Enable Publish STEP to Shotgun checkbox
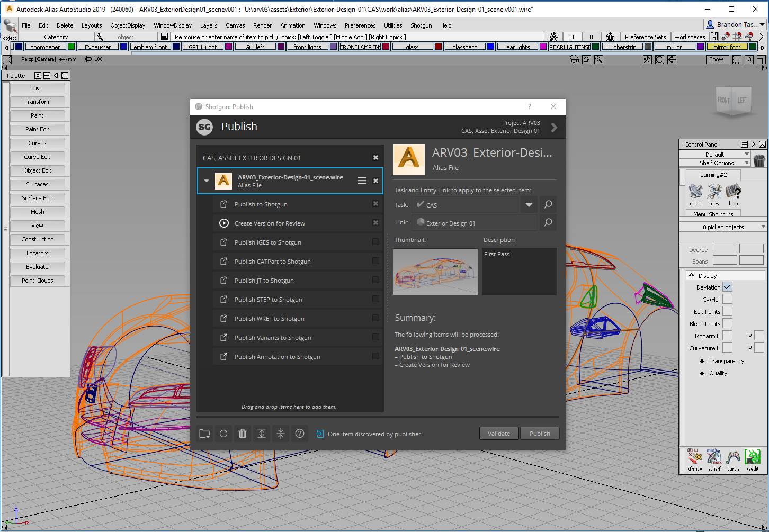 (x=375, y=299)
